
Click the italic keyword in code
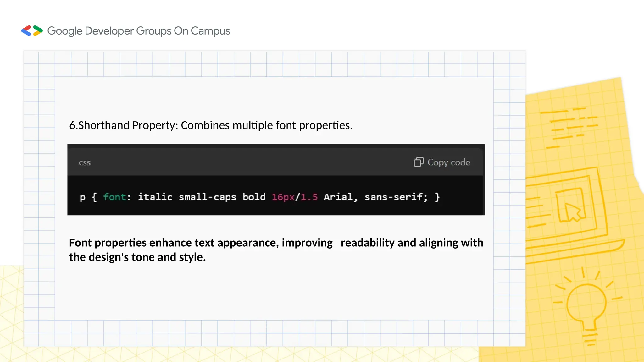(155, 197)
